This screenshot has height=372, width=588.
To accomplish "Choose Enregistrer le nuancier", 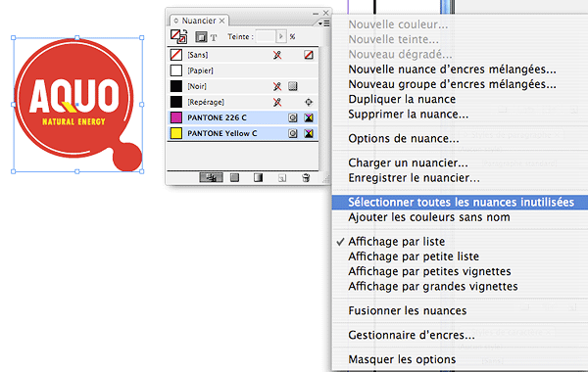I will click(414, 178).
